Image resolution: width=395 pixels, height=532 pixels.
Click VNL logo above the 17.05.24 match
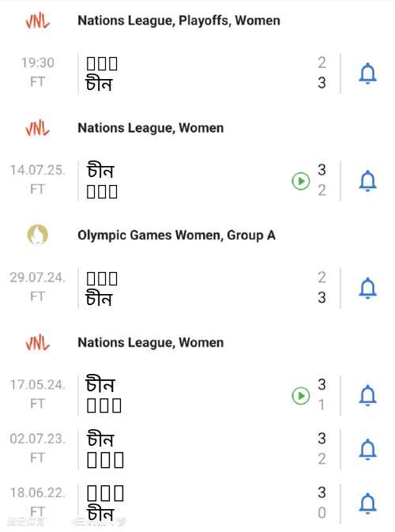click(x=38, y=343)
